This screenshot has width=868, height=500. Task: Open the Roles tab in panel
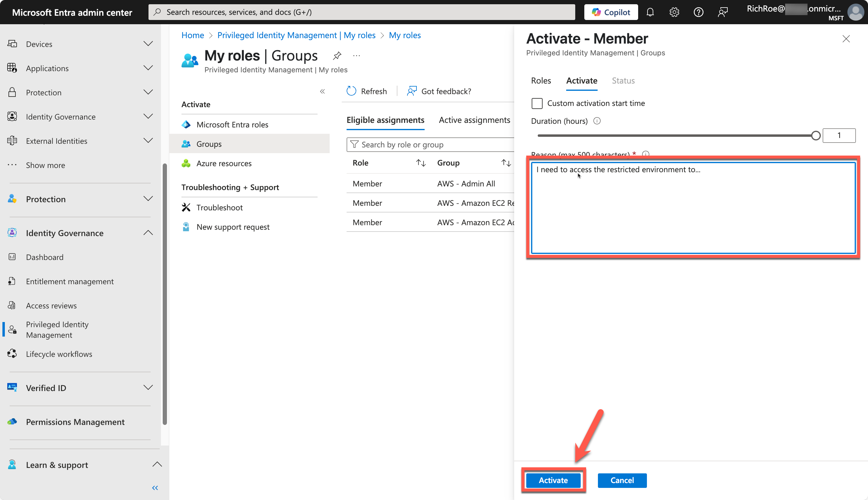541,81
